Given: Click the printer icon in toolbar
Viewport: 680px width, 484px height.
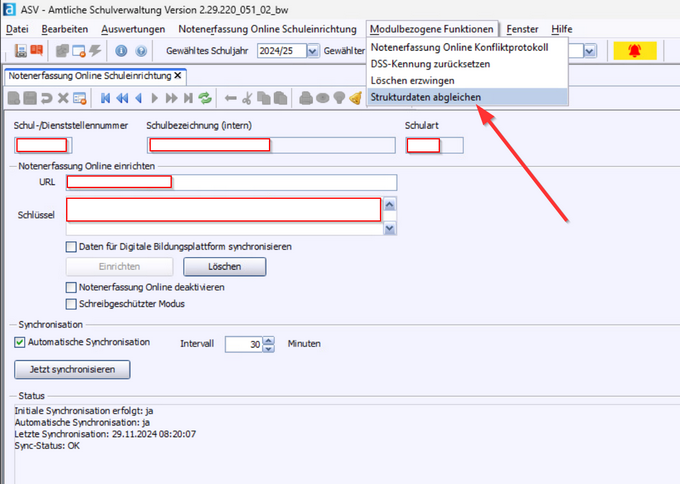Looking at the screenshot, I should tap(308, 98).
